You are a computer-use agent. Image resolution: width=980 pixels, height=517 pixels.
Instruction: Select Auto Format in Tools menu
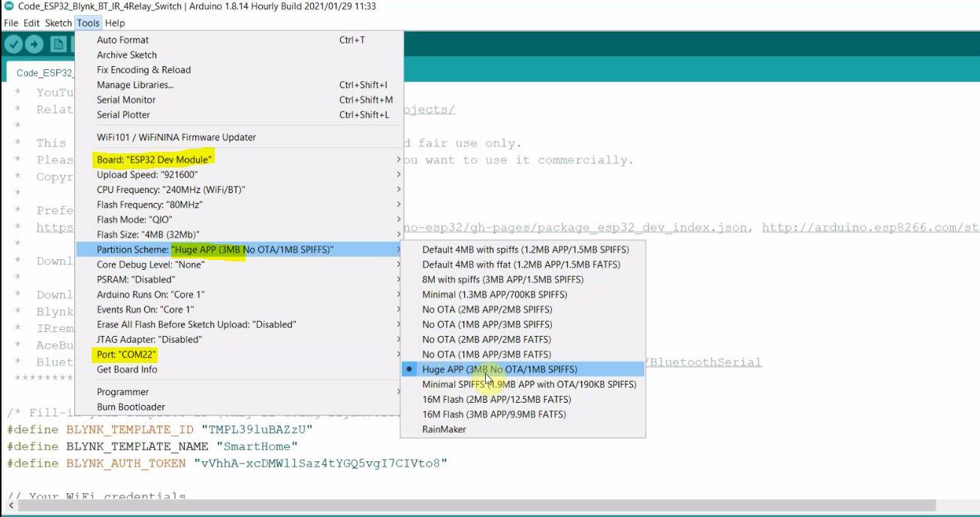(x=240, y=40)
